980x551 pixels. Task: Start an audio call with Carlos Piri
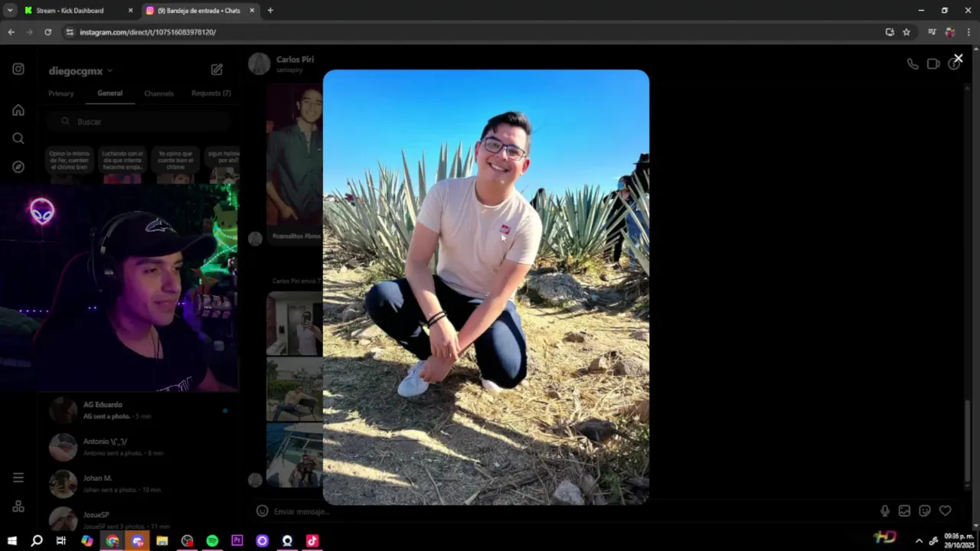pyautogui.click(x=913, y=64)
